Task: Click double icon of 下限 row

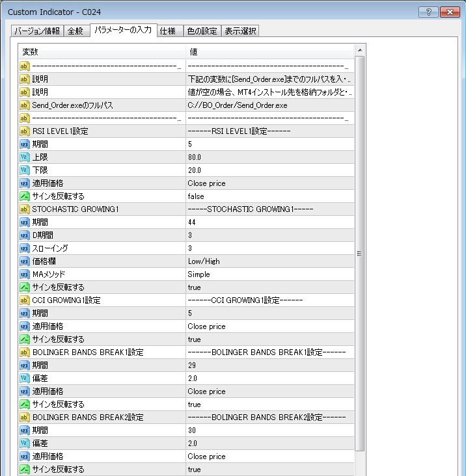Action: tap(24, 170)
